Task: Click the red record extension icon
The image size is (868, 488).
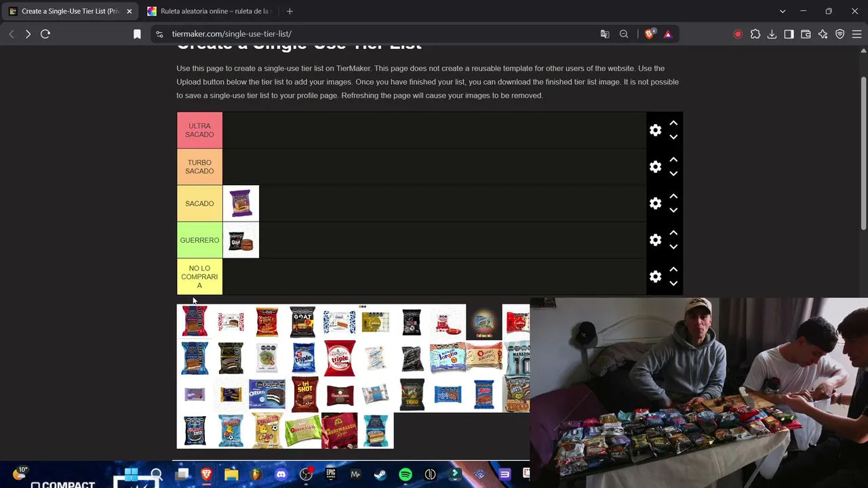Action: (738, 34)
